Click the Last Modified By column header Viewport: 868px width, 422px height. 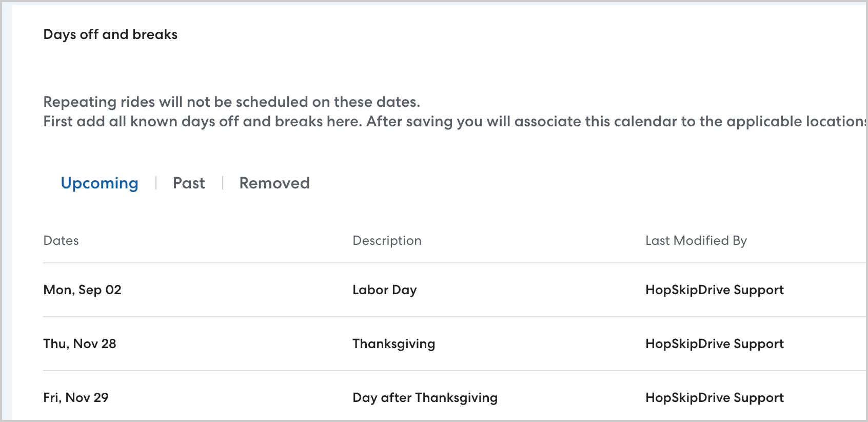tap(696, 241)
